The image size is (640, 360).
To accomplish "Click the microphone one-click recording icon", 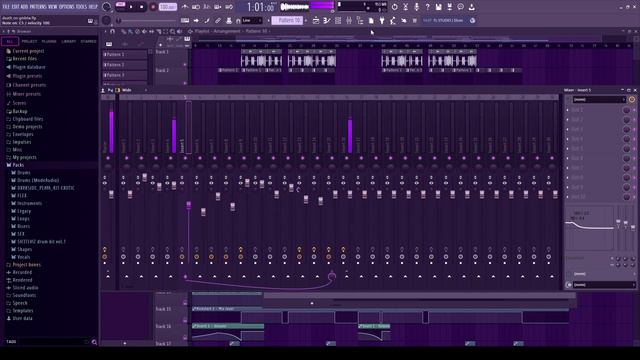I will (416, 7).
